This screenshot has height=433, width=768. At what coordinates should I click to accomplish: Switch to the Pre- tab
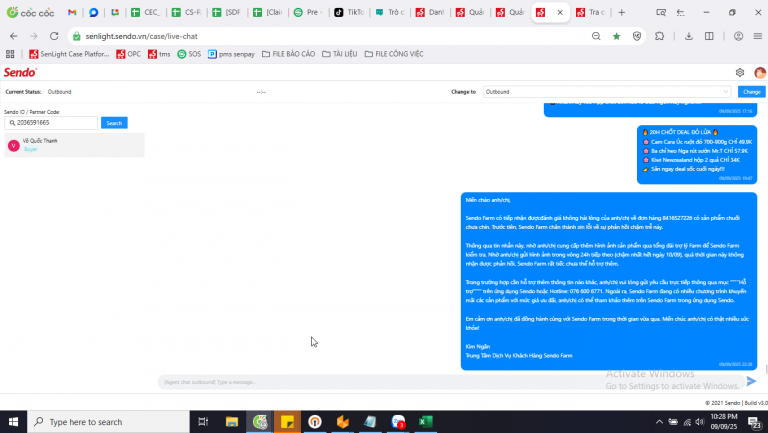tap(309, 12)
